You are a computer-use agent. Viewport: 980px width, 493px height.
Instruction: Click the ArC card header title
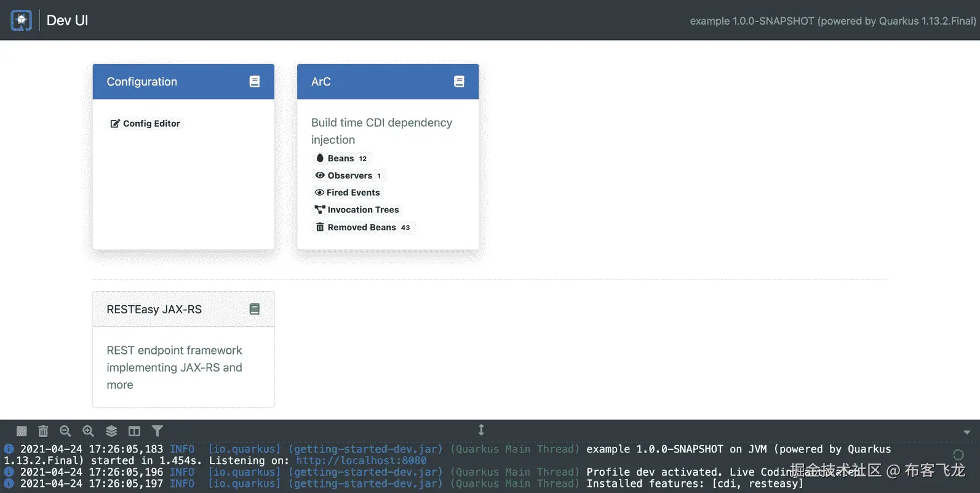pyautogui.click(x=321, y=81)
